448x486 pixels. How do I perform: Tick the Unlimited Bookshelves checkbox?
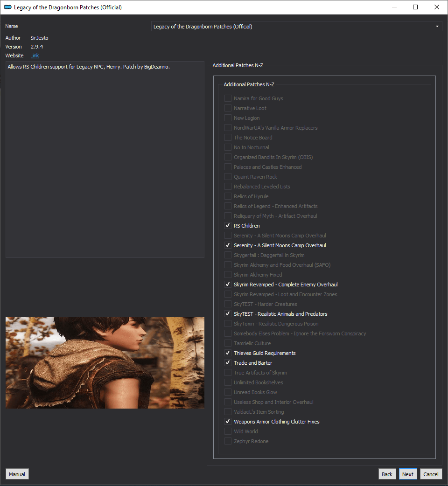pyautogui.click(x=228, y=382)
